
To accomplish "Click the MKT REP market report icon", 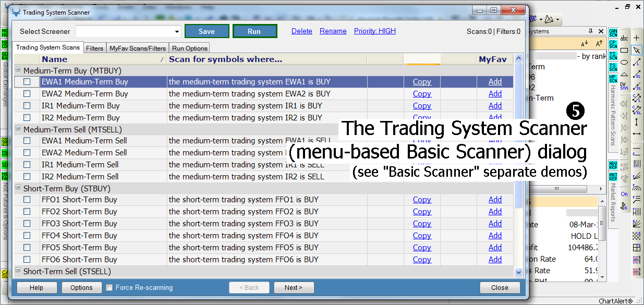I will click(613, 177).
